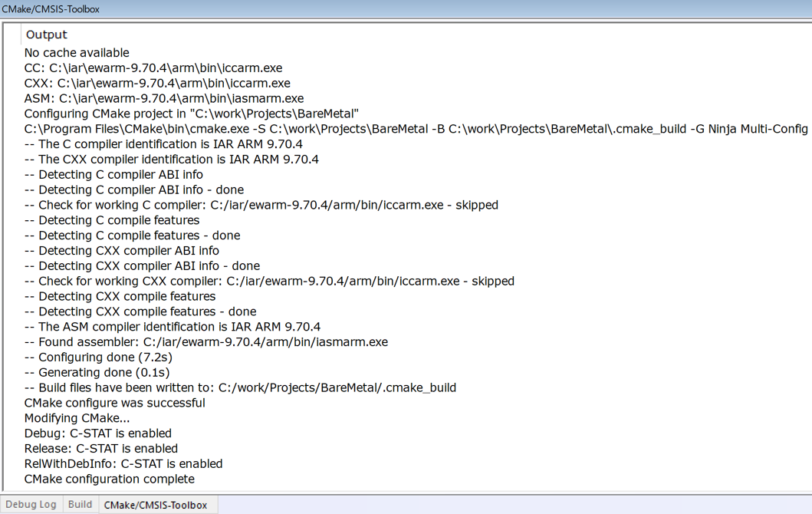Select 'Detecting C compile features' line
The height and width of the screenshot is (514, 812).
pos(112,220)
